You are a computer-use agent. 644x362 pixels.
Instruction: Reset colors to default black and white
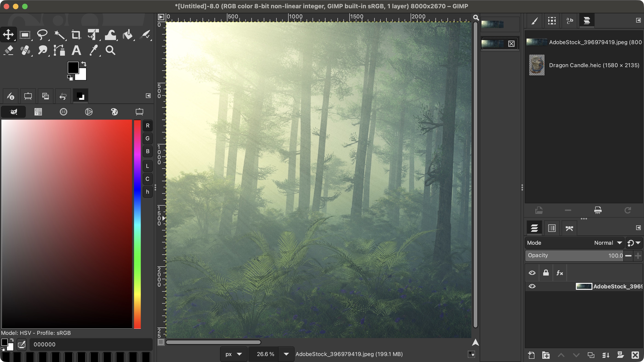click(70, 78)
